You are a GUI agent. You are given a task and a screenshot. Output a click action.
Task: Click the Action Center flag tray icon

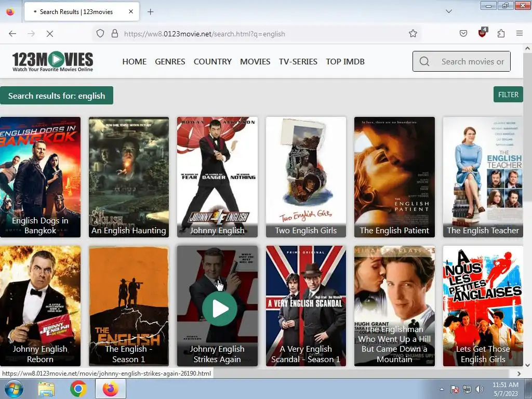coord(455,389)
